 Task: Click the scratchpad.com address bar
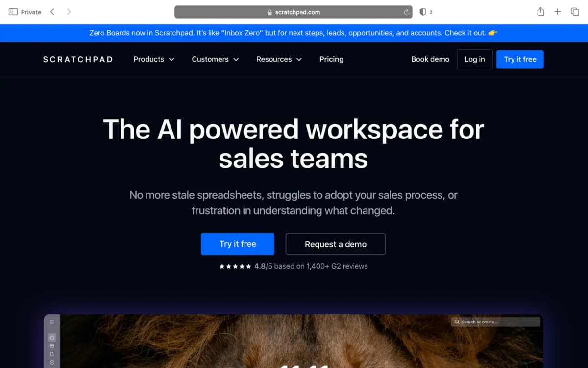pos(294,12)
